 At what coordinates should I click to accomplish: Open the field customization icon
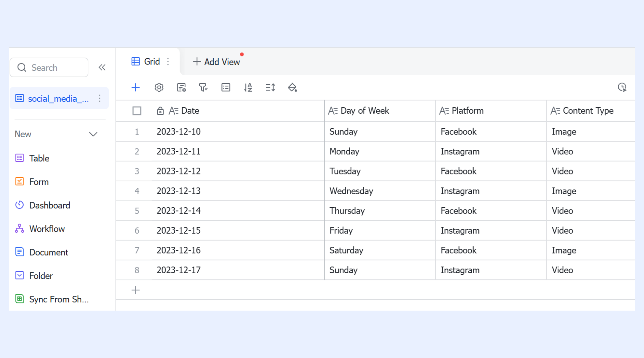[x=181, y=87]
